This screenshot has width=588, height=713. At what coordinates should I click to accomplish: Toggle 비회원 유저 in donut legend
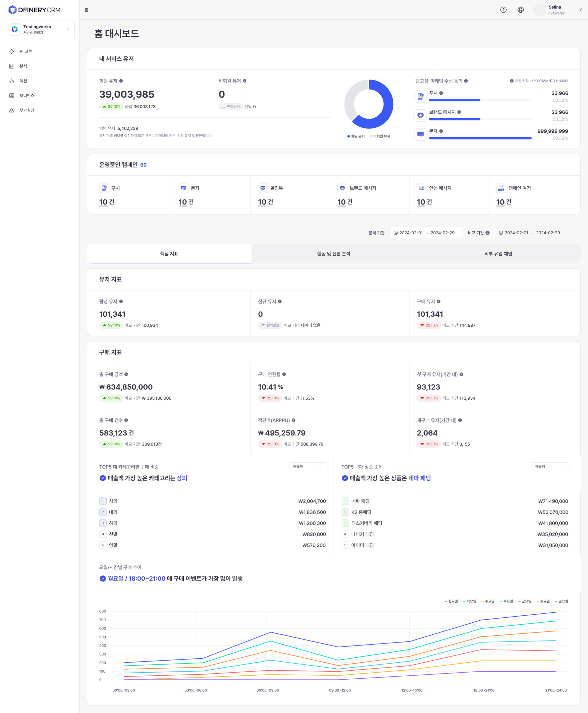click(x=380, y=136)
